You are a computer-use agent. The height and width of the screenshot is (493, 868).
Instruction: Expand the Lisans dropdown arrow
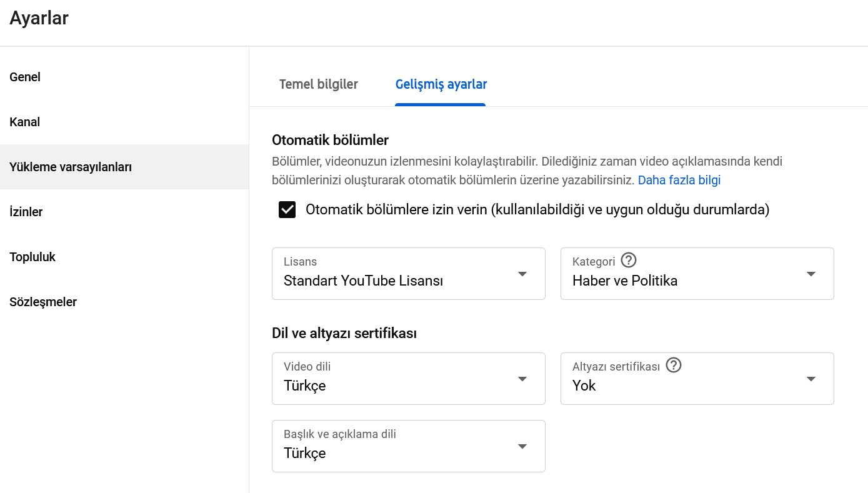[522, 274]
